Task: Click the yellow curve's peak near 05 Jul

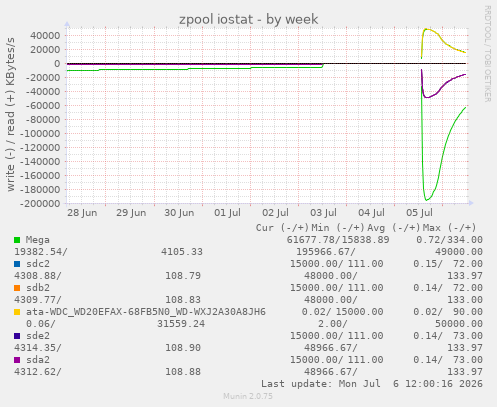Action: click(426, 29)
